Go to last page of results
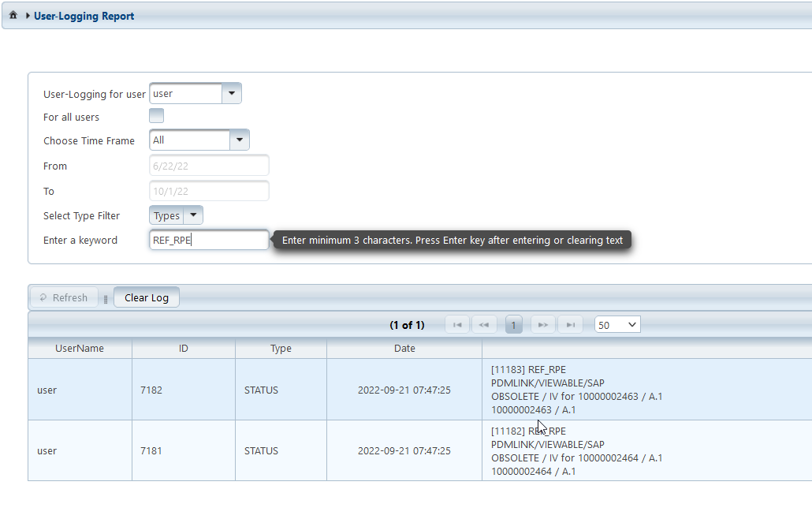 pyautogui.click(x=570, y=325)
